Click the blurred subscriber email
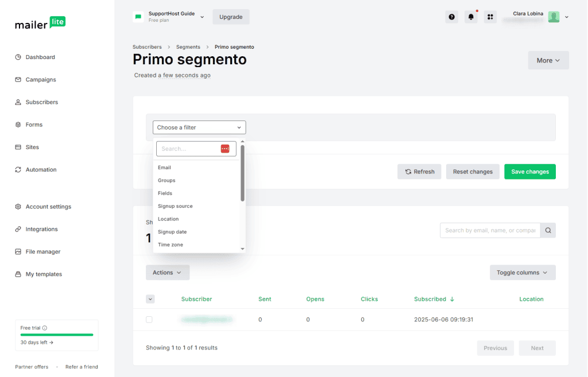The height and width of the screenshot is (377, 588). click(207, 320)
